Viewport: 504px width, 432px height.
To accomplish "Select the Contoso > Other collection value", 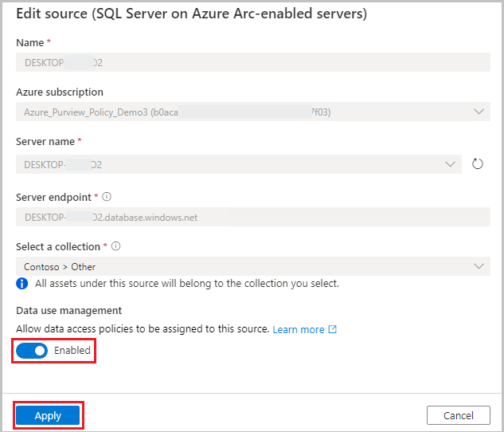I will (60, 267).
